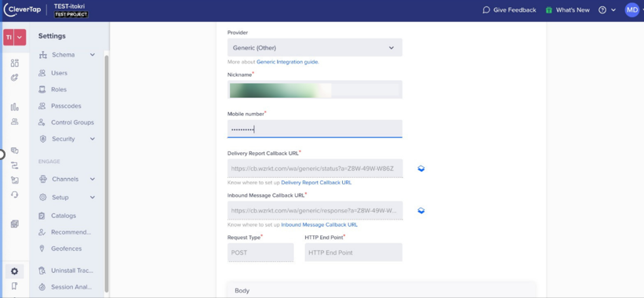The height and width of the screenshot is (298, 644).
Task: Open the goals target icon in left rail
Action: pos(15,77)
